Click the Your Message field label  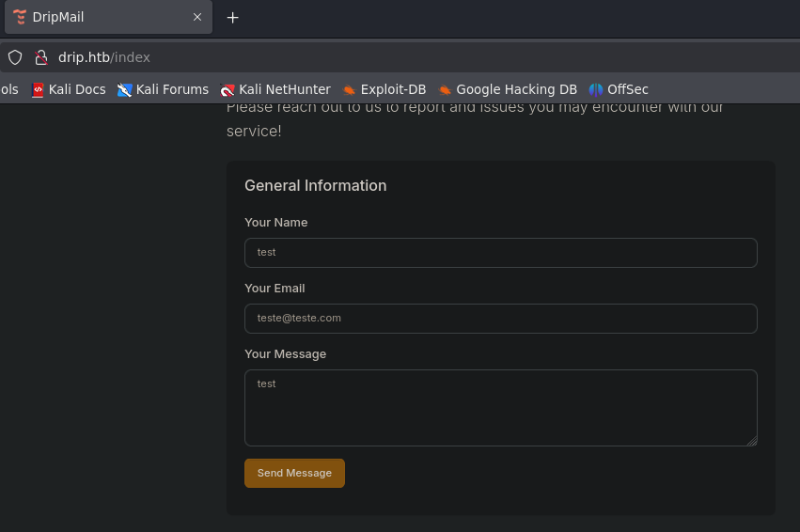point(285,354)
